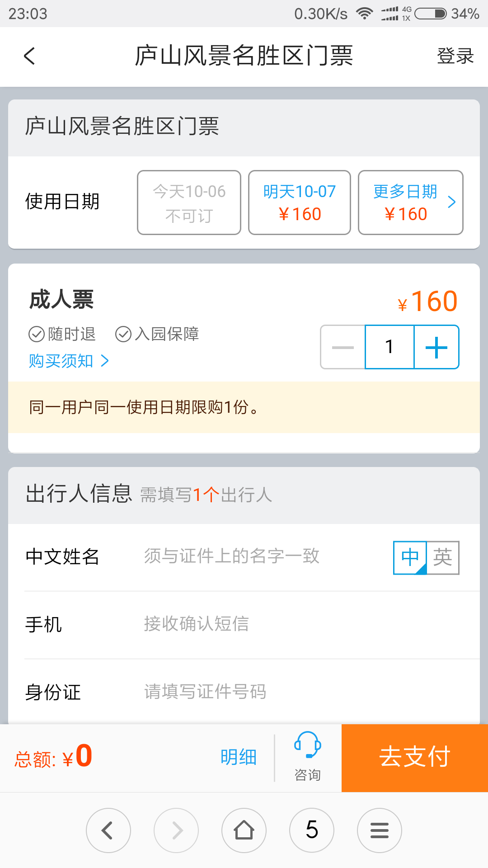The image size is (488, 868).
Task: Select tomorrow 明天10-07 date option
Action: click(x=300, y=203)
